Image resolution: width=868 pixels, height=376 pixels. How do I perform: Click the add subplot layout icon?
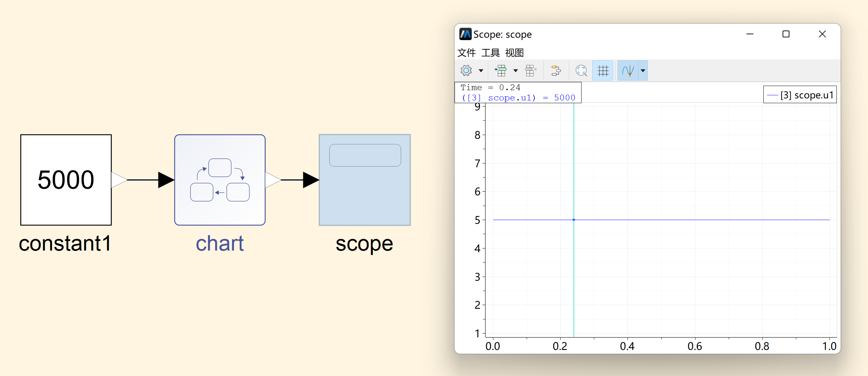(501, 71)
